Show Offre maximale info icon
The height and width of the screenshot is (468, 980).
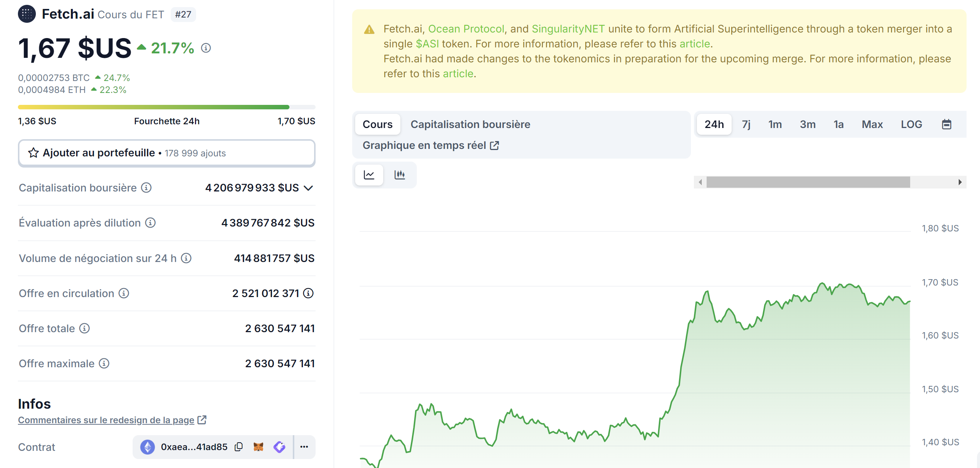coord(104,364)
